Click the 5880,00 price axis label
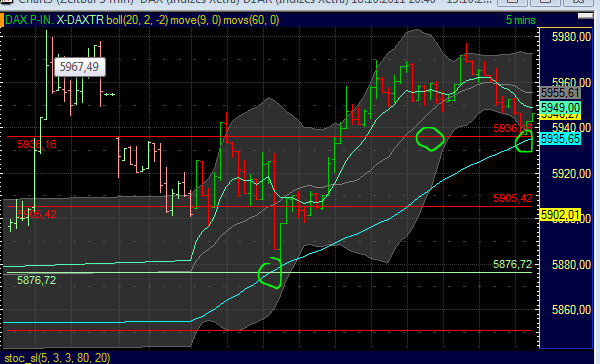Viewport: 600px width, 364px height. pyautogui.click(x=571, y=264)
